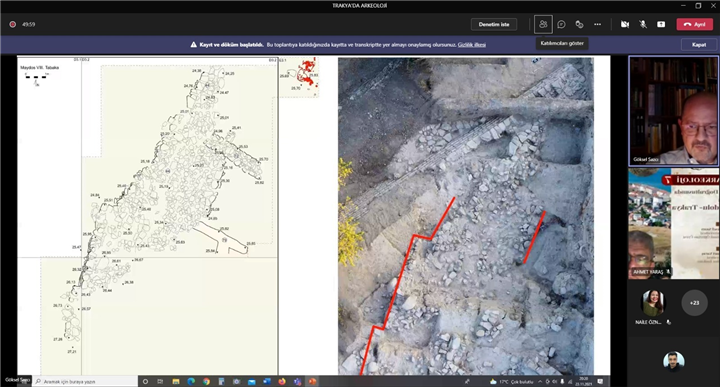
Task: Open the reactions and raise hand icon
Action: click(x=579, y=24)
